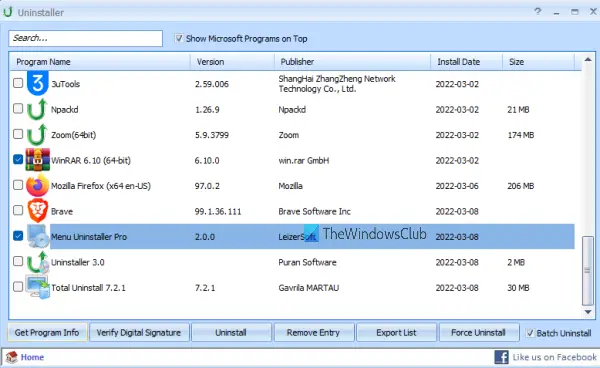Select the Brave program name
This screenshot has width=600, height=368.
(x=62, y=211)
